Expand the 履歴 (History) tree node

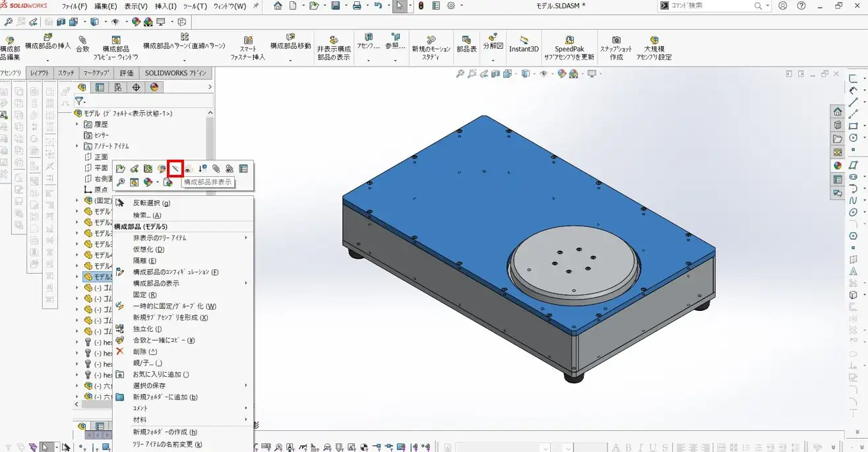tap(77, 124)
